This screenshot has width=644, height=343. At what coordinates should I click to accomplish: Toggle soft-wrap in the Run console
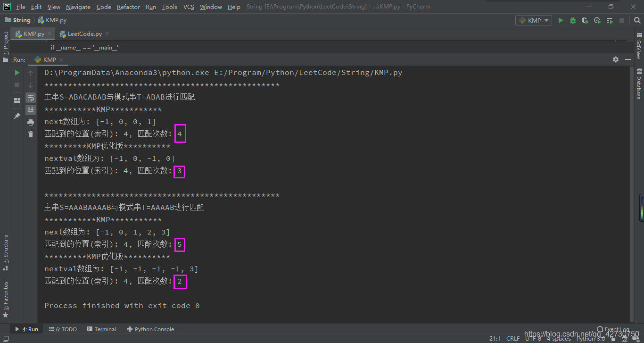(x=31, y=98)
